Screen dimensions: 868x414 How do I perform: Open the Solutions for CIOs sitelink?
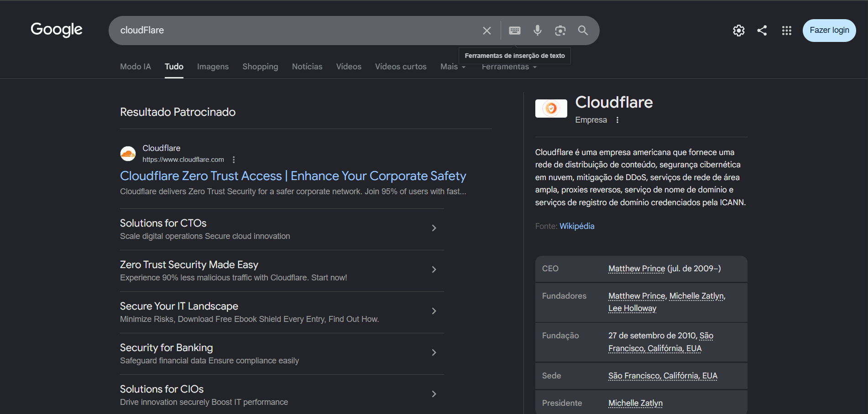(x=162, y=389)
